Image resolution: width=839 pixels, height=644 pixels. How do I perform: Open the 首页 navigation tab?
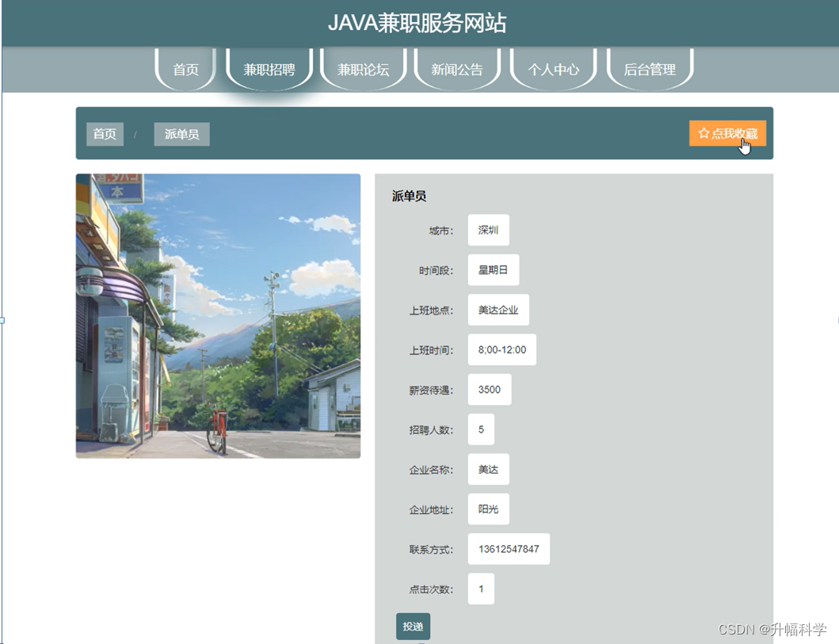tap(185, 70)
